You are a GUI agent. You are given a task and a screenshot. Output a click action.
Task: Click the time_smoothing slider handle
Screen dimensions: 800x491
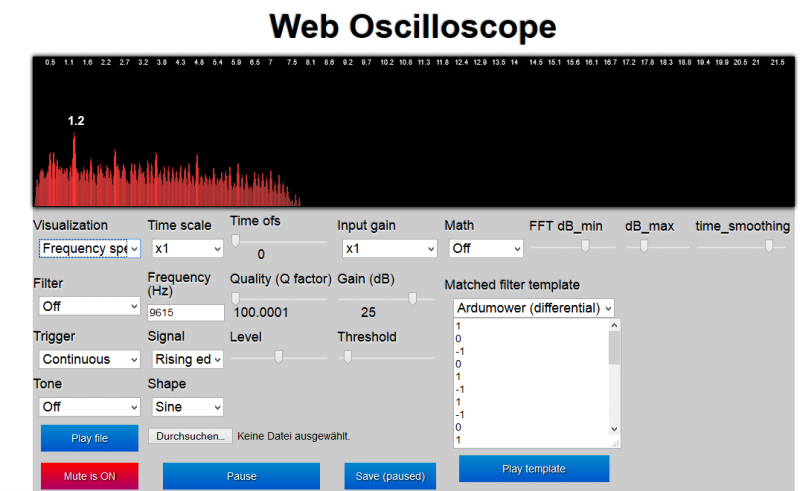[769, 247]
